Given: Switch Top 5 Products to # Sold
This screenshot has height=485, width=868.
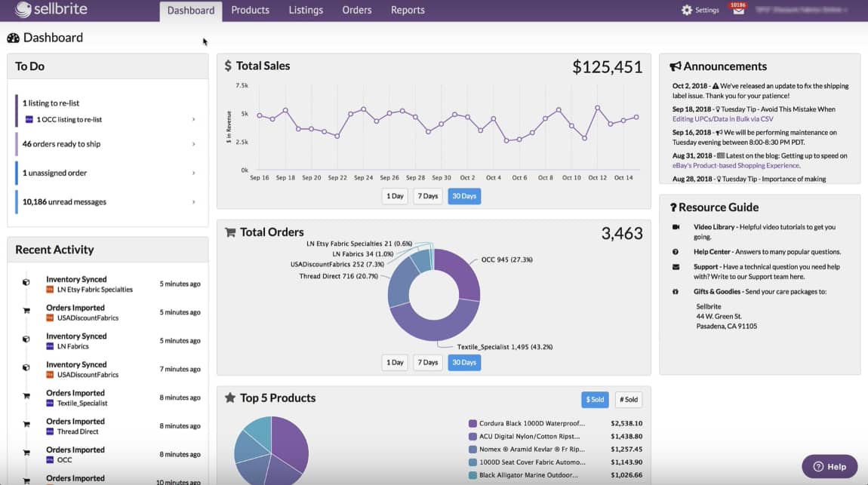Looking at the screenshot, I should 628,399.
